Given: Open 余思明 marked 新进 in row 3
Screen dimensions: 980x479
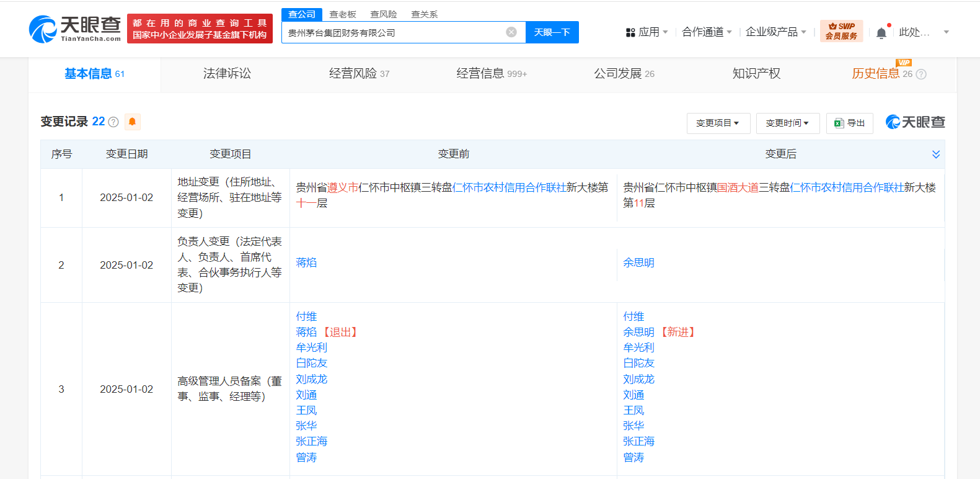Looking at the screenshot, I should [638, 333].
